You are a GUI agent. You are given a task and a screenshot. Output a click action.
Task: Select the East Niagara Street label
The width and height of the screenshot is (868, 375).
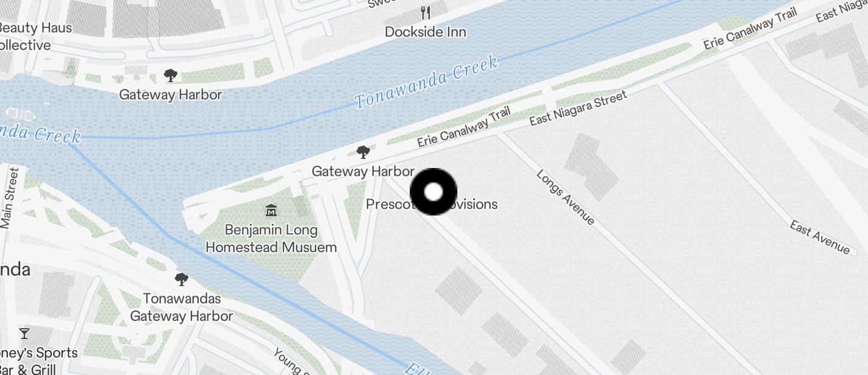click(578, 108)
